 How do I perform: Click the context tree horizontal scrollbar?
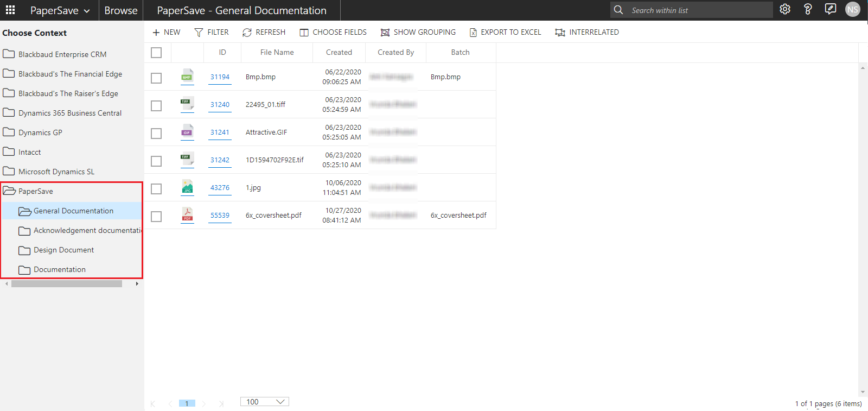(x=67, y=283)
